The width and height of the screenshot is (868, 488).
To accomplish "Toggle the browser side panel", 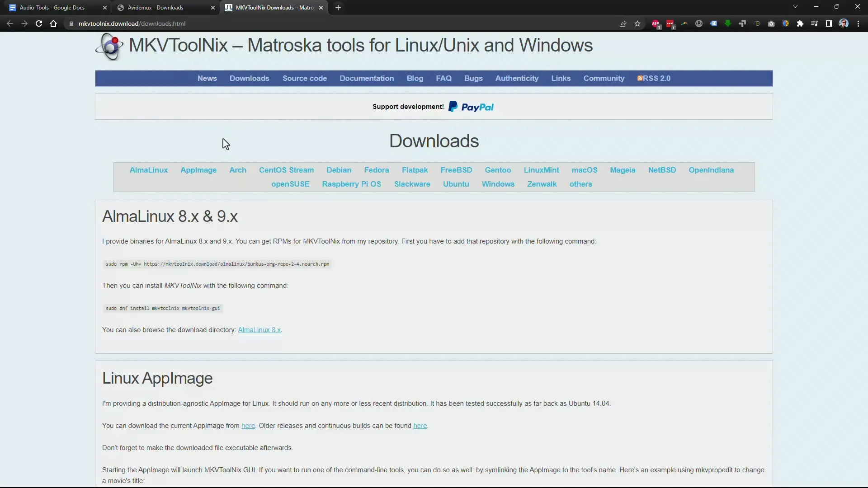I will 829,23.
